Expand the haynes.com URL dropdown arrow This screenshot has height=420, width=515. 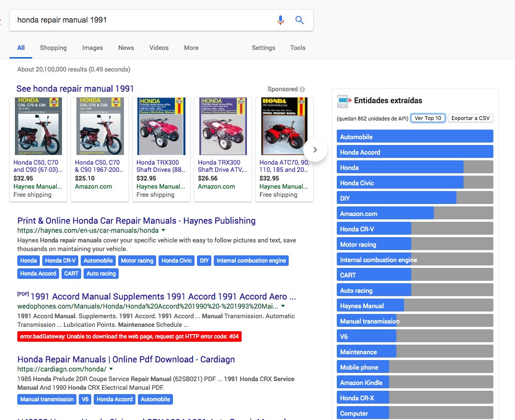pos(163,230)
